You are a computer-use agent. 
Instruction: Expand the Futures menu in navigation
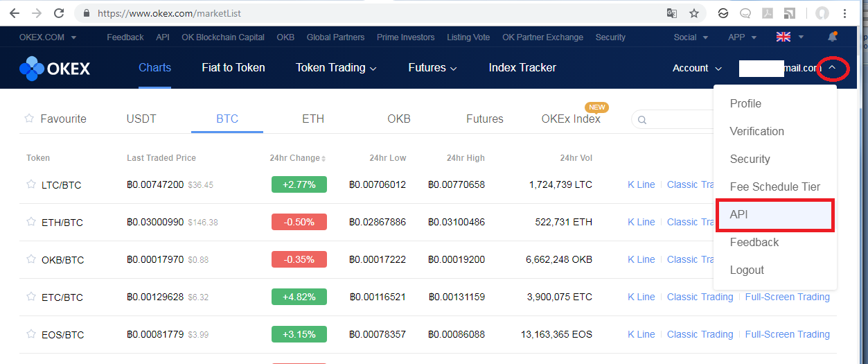click(433, 68)
